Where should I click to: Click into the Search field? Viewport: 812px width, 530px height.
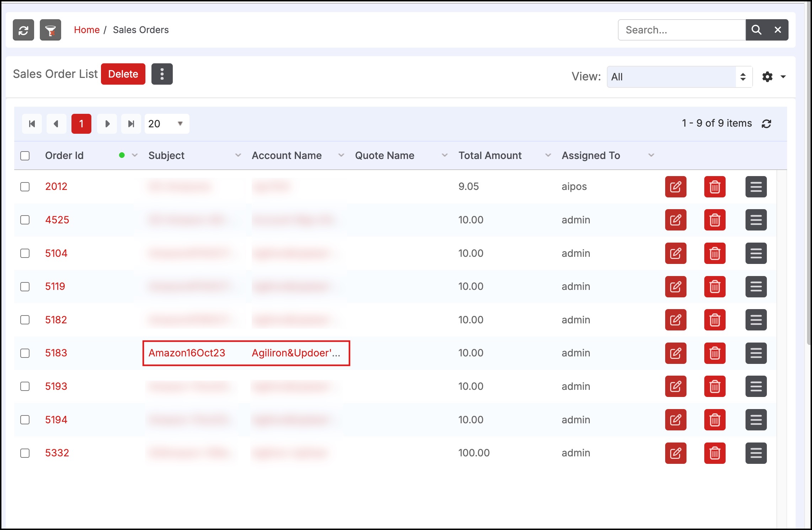[x=681, y=30]
